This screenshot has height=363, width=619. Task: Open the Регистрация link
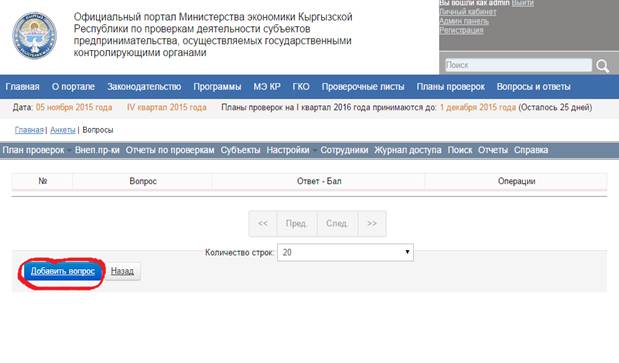(461, 30)
